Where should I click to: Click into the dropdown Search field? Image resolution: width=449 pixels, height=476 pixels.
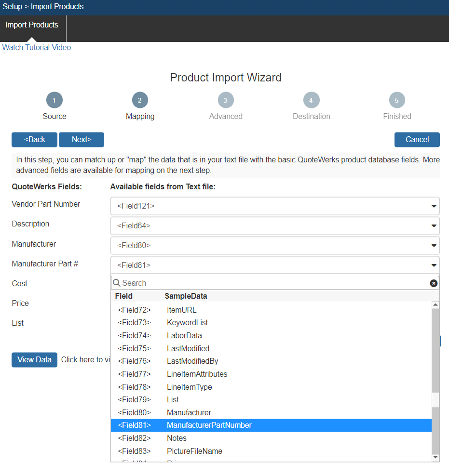pos(270,283)
